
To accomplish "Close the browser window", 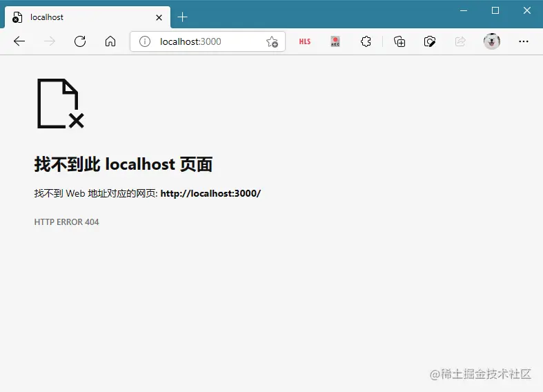I will [x=526, y=10].
